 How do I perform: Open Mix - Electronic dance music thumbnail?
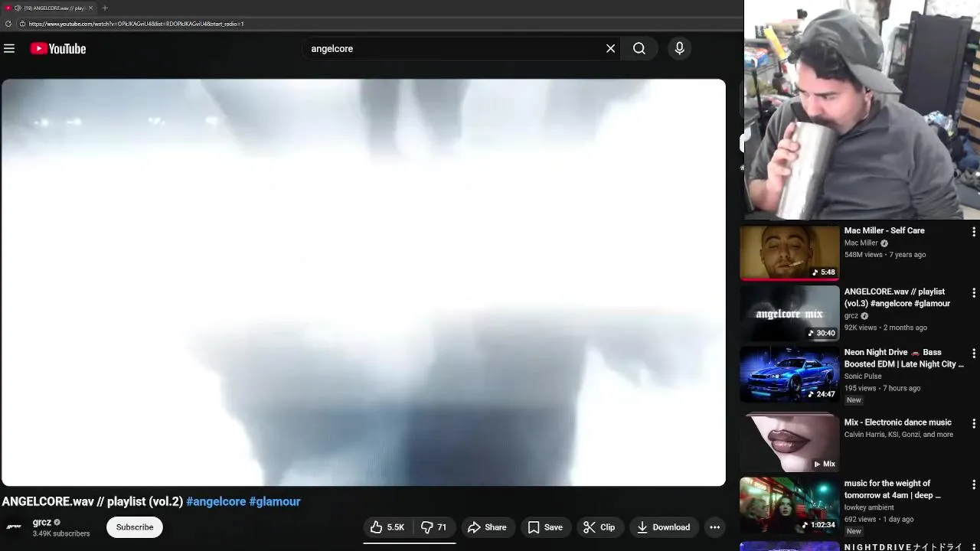(x=789, y=443)
